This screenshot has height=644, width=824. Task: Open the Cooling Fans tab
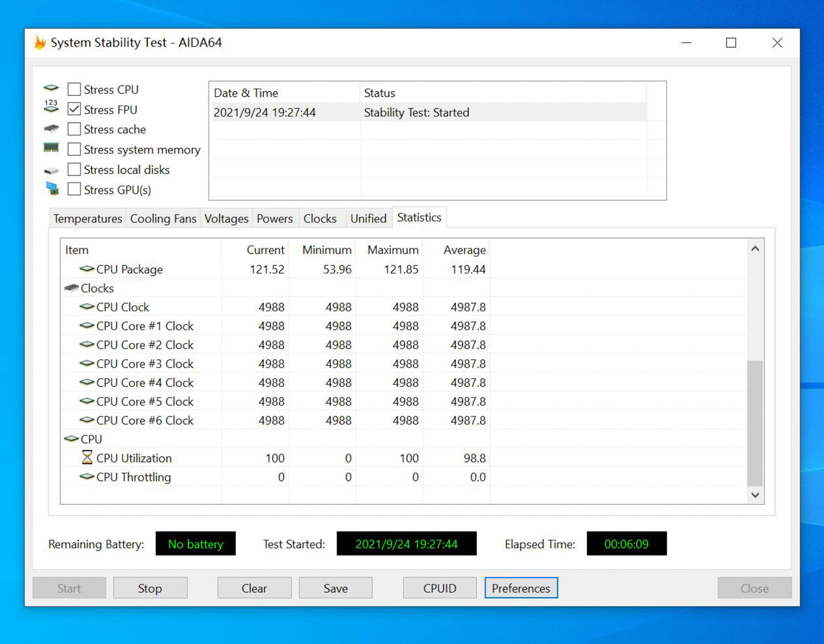(x=163, y=219)
